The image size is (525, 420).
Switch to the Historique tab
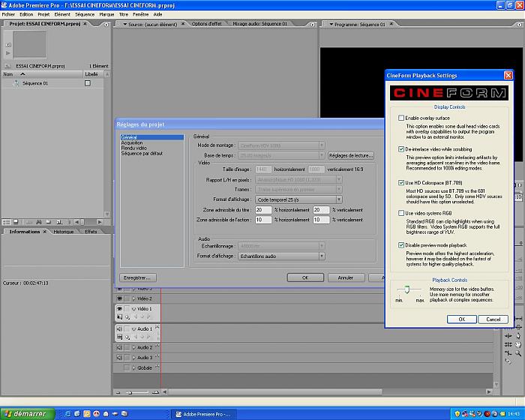[x=64, y=232]
